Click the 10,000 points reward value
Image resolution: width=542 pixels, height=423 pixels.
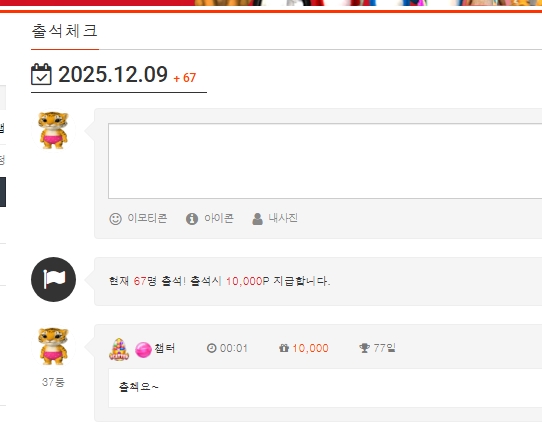310,348
